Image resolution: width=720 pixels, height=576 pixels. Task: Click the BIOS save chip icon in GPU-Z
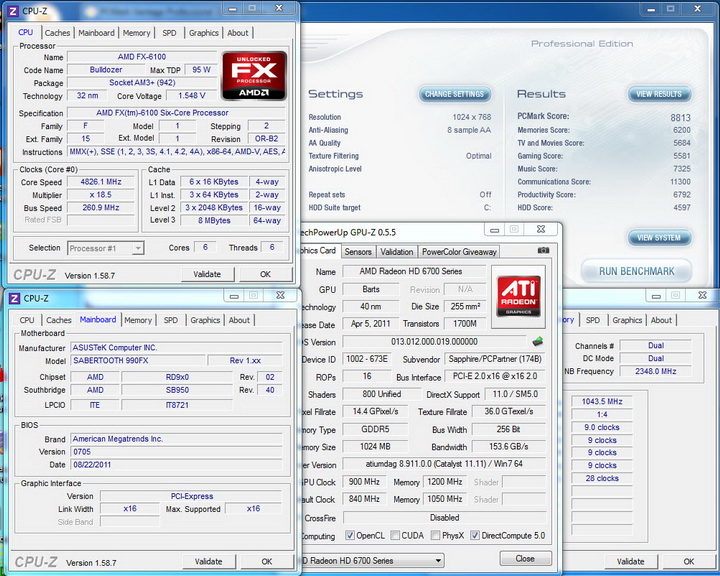click(x=538, y=342)
